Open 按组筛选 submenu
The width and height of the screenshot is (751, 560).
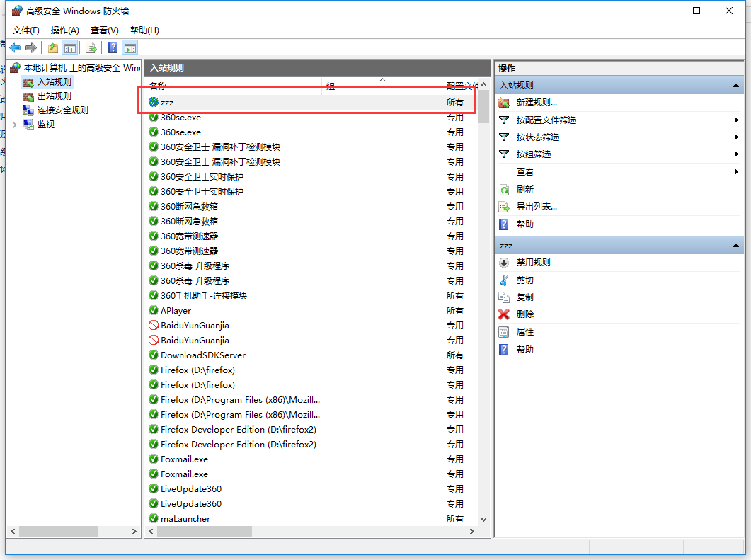(619, 154)
